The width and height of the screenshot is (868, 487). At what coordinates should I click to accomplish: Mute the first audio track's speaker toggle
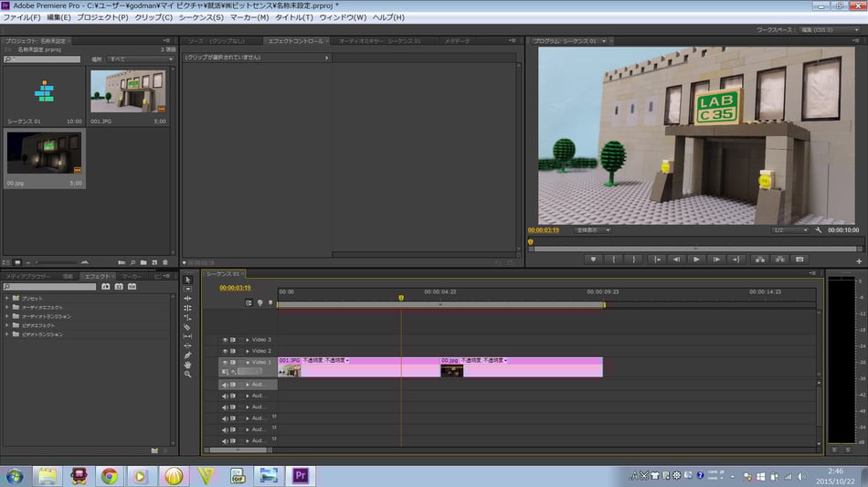coord(225,385)
